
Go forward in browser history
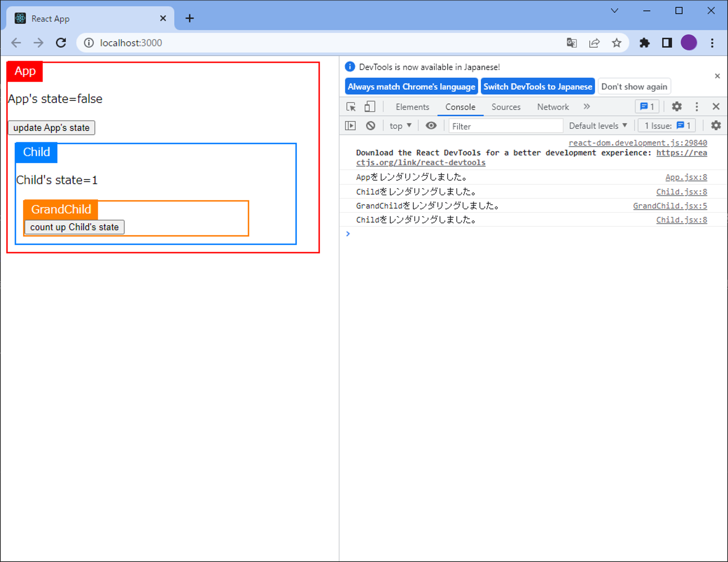pos(38,43)
